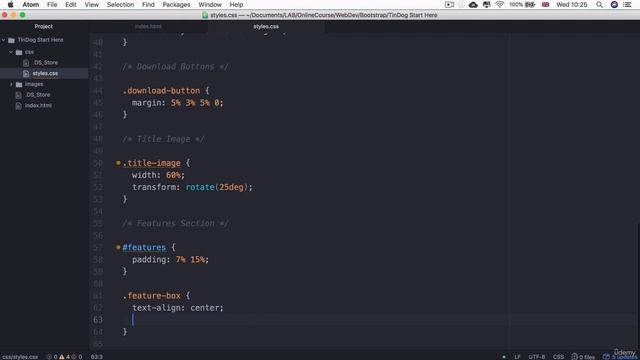The image size is (640, 360).
Task: Click the British flag input source icon
Action: [545, 4]
